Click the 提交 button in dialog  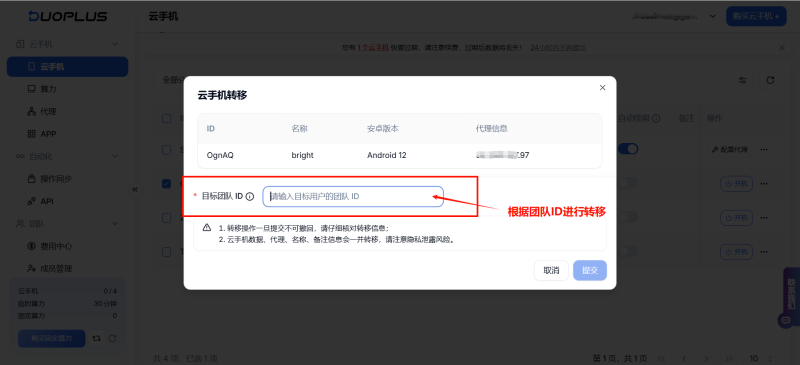pyautogui.click(x=590, y=271)
